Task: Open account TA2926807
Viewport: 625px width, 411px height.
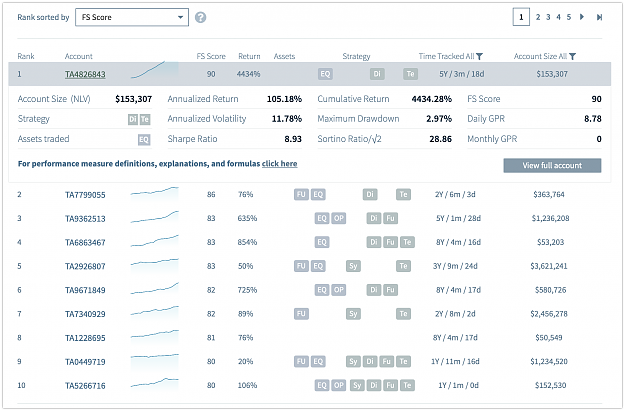Action: (x=85, y=266)
